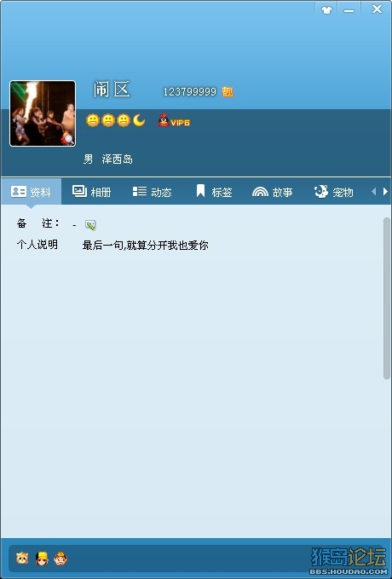Click the first smiley sun level icon
This screenshot has width=392, height=579.
(92, 120)
